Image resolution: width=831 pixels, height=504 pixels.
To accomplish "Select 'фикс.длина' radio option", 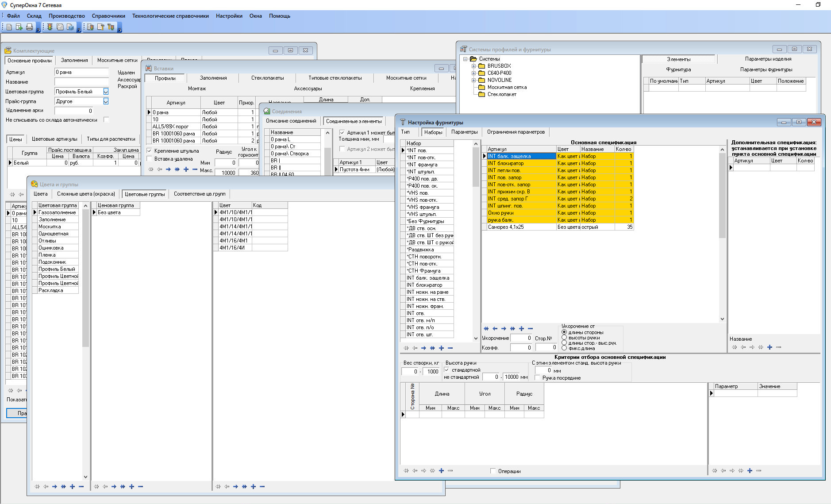I will [x=564, y=348].
